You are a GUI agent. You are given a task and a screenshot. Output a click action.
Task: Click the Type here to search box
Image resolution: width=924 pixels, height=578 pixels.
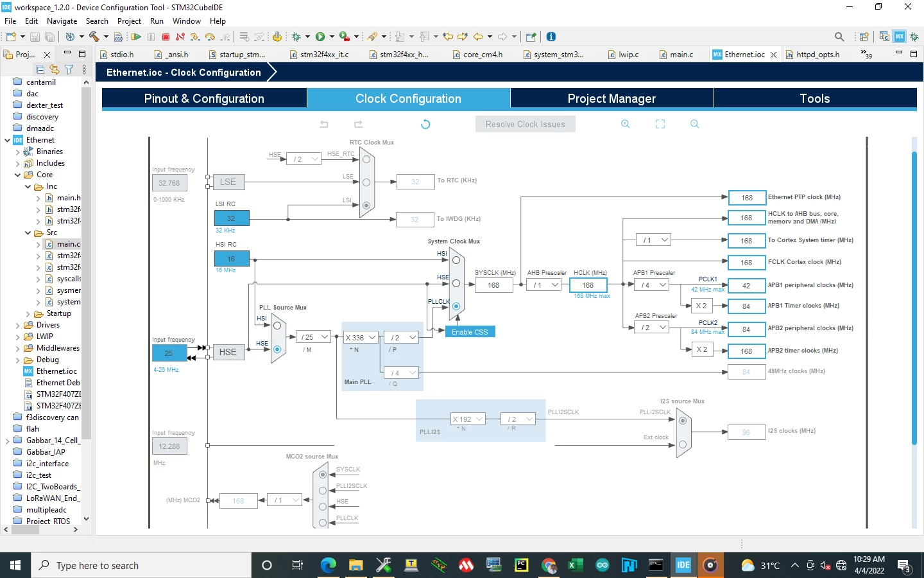[141, 565]
